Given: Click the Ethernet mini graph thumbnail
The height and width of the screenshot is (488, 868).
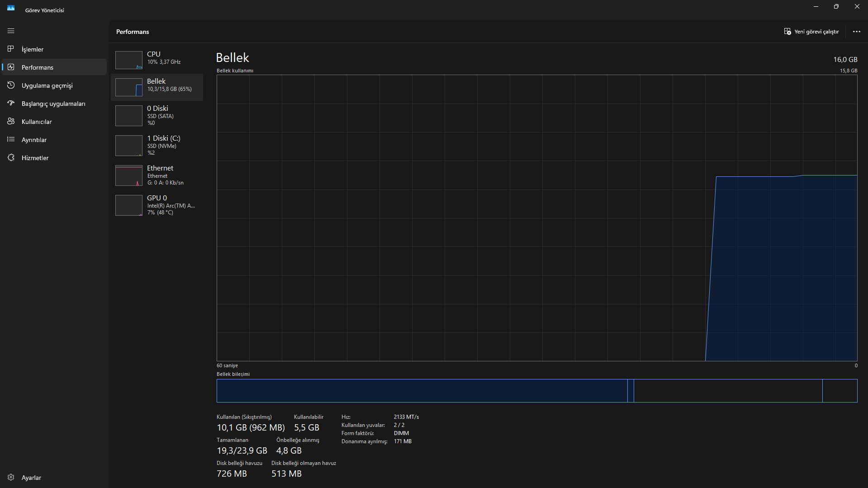Looking at the screenshot, I should click(x=129, y=175).
